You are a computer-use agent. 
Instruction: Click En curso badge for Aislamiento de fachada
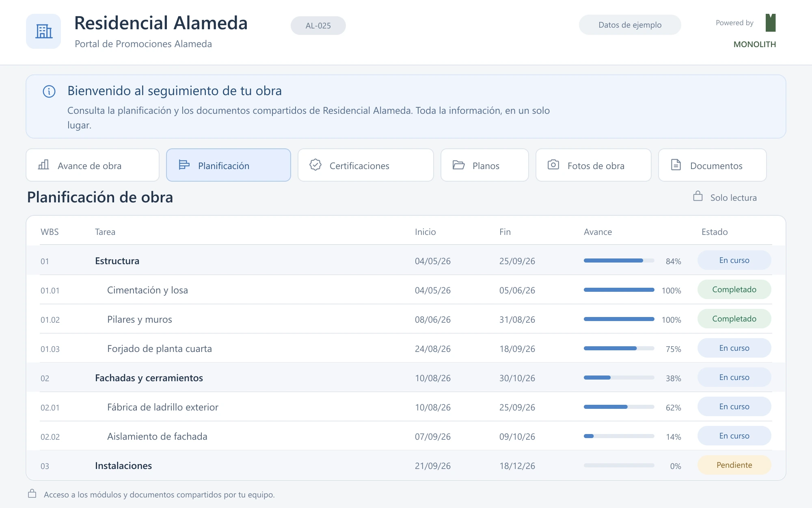(734, 436)
